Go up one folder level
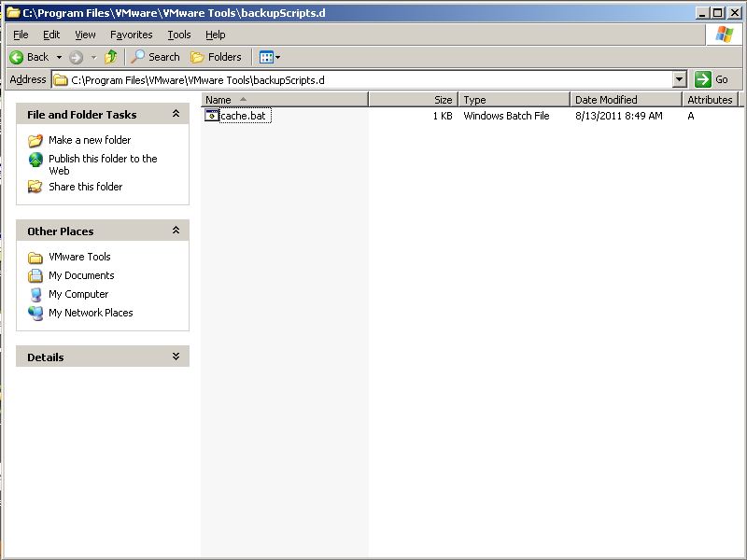Image resolution: width=747 pixels, height=560 pixels. coord(111,57)
